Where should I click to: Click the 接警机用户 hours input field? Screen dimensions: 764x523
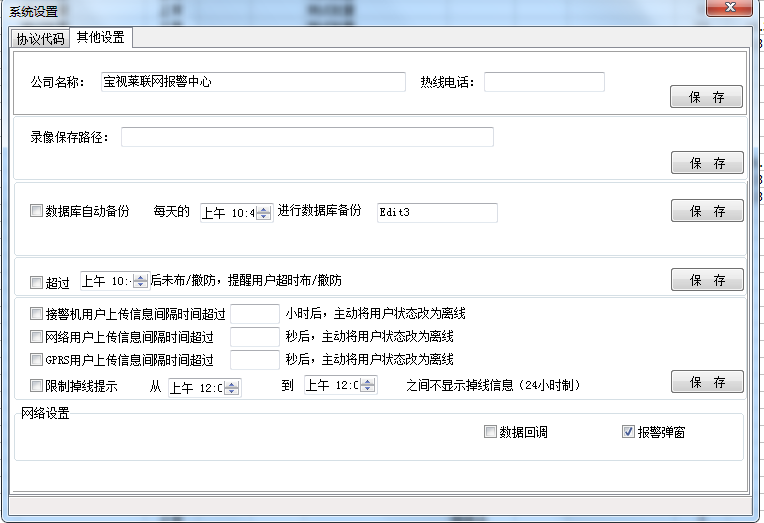[x=255, y=314]
